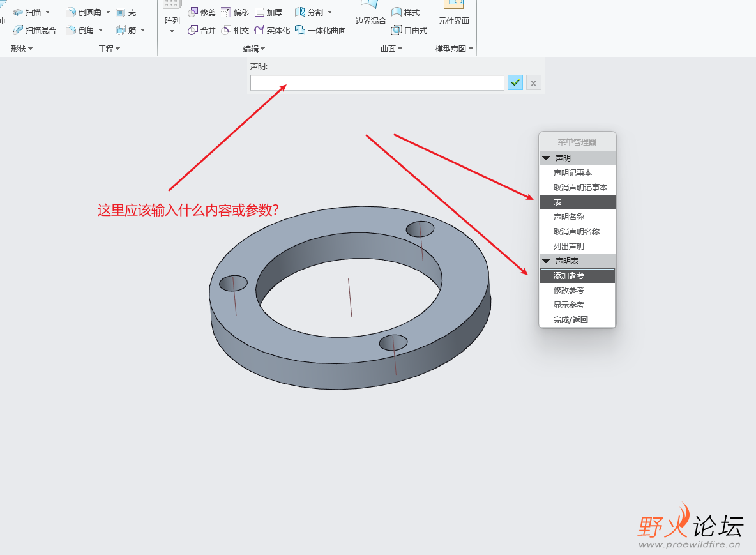
Task: Select the Thicken (加厚) tool
Action: click(x=269, y=12)
